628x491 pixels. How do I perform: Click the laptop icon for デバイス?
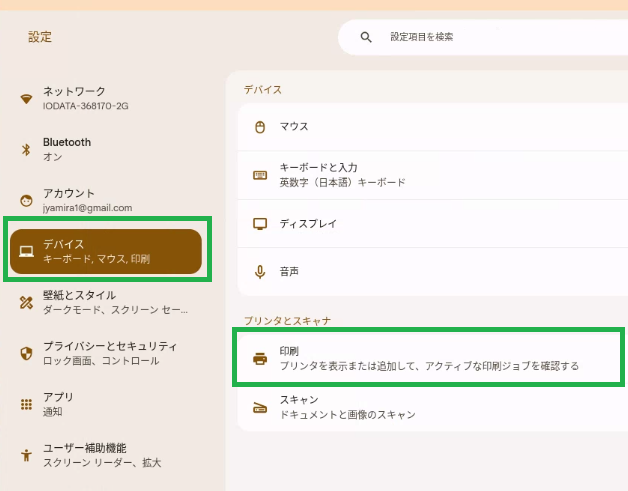(26, 252)
